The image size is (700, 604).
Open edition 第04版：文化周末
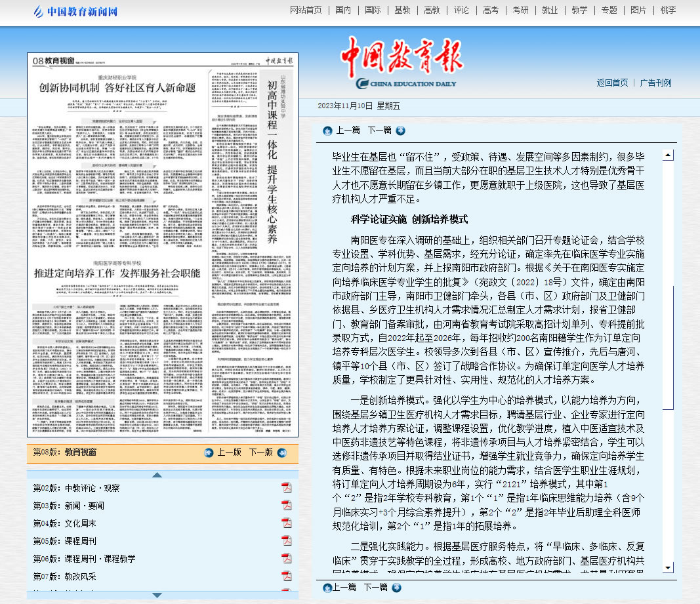coord(65,523)
